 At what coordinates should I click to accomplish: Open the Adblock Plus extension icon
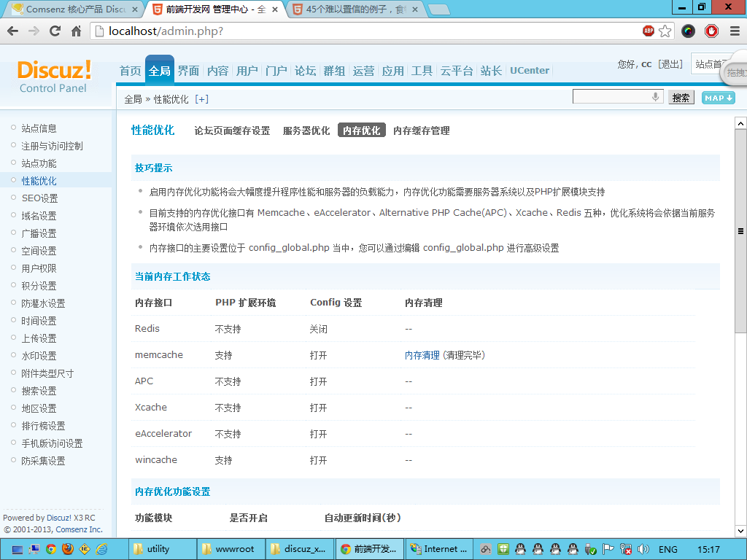pyautogui.click(x=648, y=31)
